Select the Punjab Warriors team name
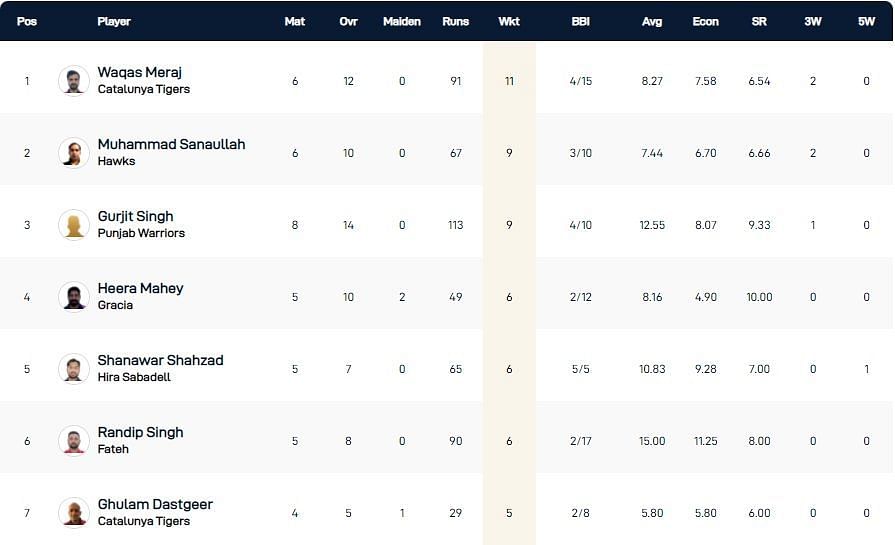This screenshot has width=895, height=545. click(x=141, y=233)
